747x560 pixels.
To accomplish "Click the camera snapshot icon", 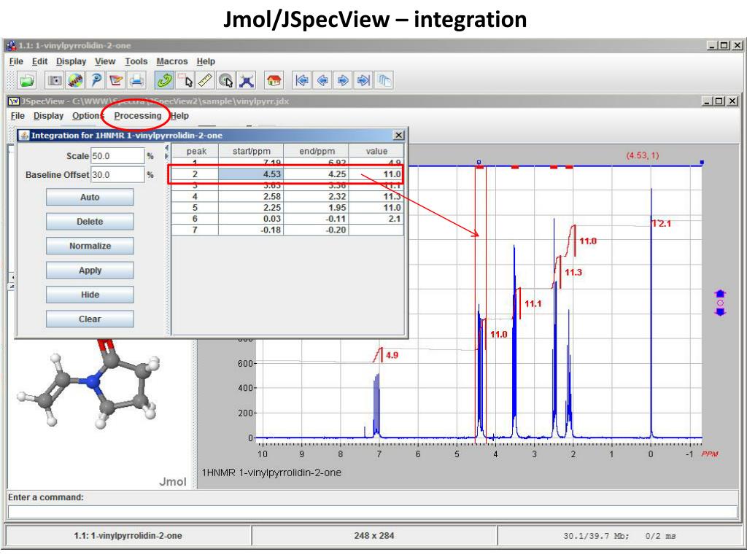I will 55,80.
